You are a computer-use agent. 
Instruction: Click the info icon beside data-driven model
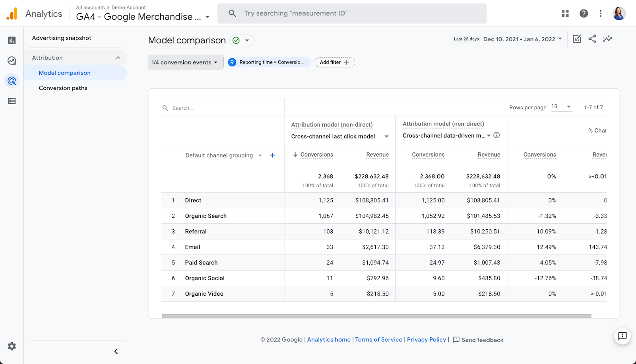click(496, 135)
